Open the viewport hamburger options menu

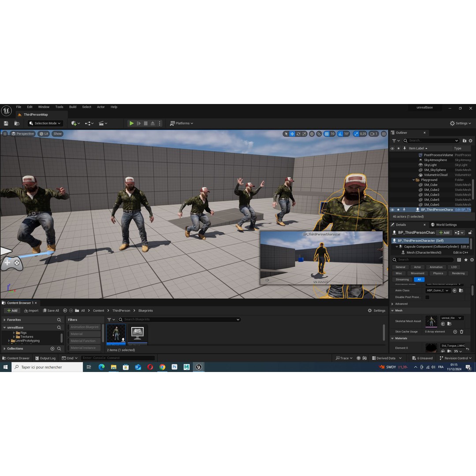tap(5, 134)
